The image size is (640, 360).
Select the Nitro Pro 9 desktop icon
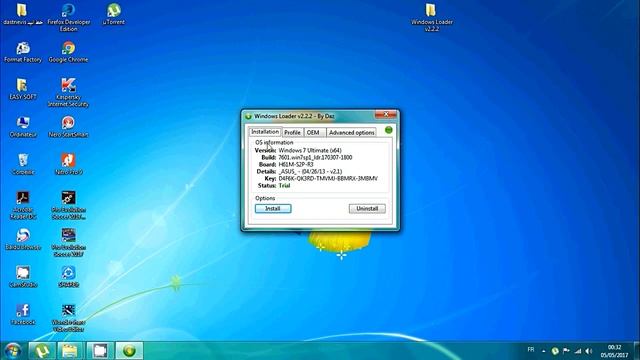(68, 164)
